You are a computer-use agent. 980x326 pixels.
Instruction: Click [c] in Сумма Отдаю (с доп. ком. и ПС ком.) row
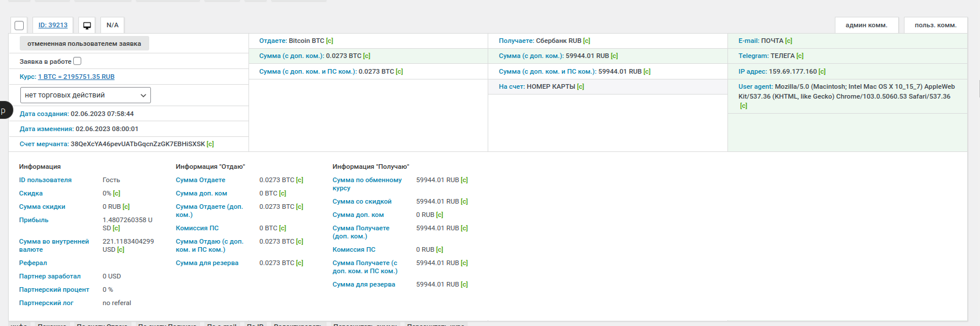pyautogui.click(x=300, y=241)
